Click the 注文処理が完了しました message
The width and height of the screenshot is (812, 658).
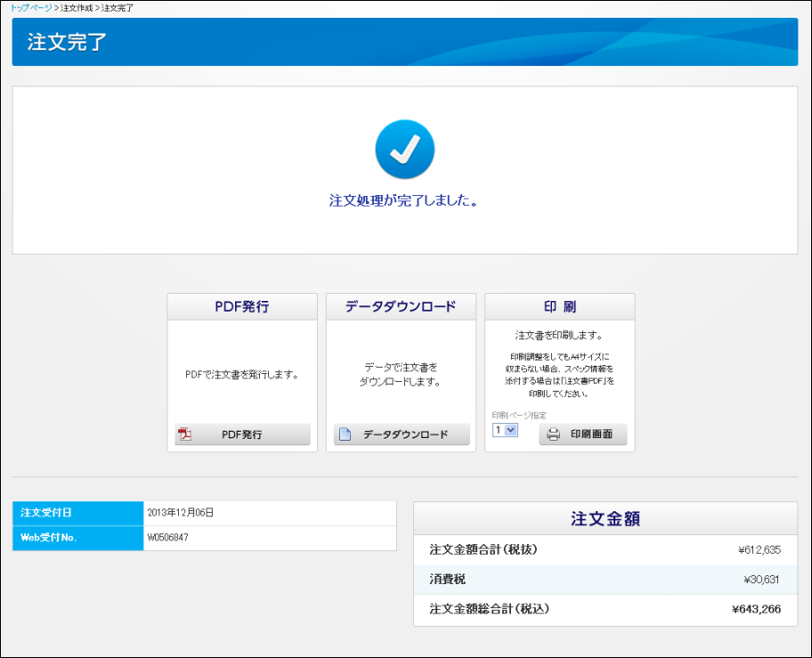[x=404, y=201]
